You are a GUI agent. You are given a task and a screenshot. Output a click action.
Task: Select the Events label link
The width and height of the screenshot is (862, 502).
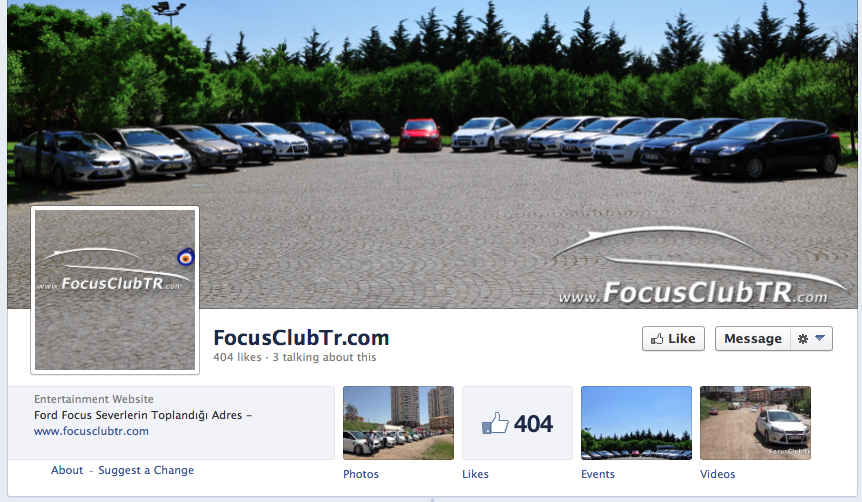click(x=598, y=474)
